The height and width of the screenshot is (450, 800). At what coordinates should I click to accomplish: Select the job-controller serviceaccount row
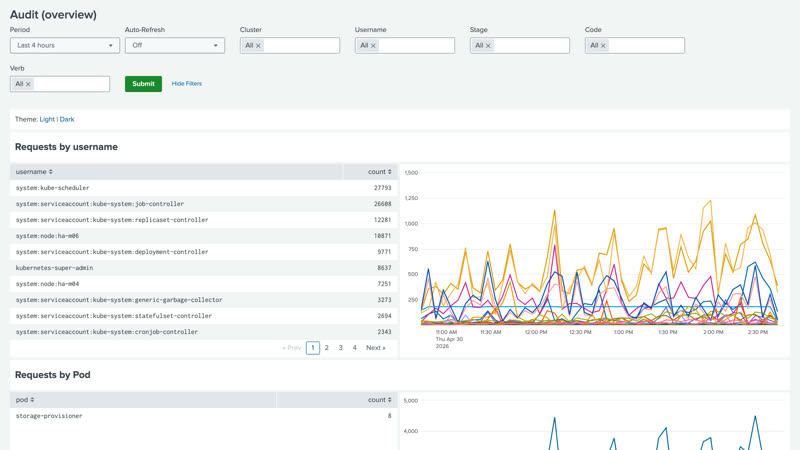pyautogui.click(x=204, y=204)
